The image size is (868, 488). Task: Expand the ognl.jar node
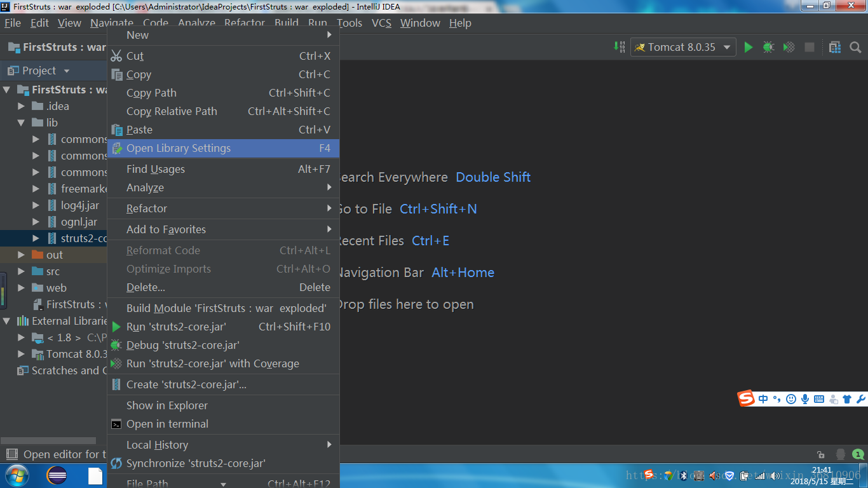pyautogui.click(x=36, y=222)
